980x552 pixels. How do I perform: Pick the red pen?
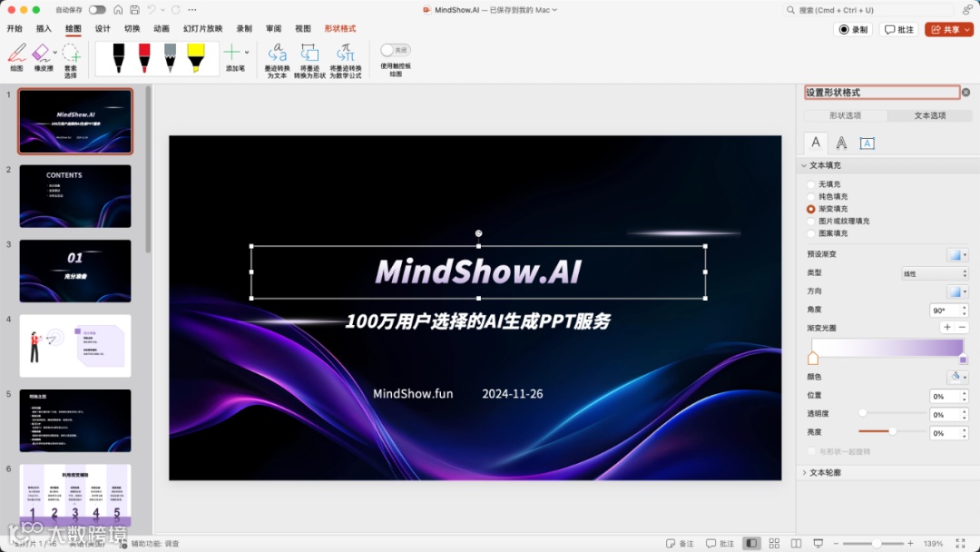(x=144, y=57)
